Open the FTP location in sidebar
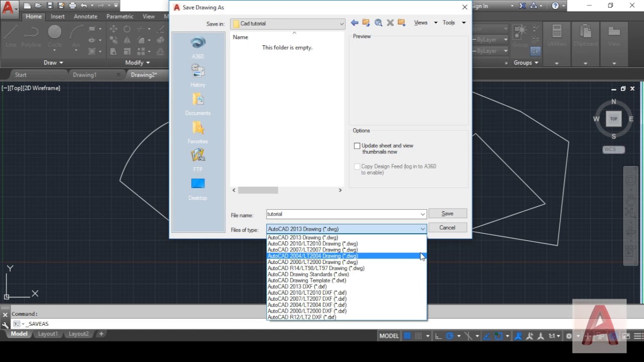644x362 pixels. [x=198, y=160]
